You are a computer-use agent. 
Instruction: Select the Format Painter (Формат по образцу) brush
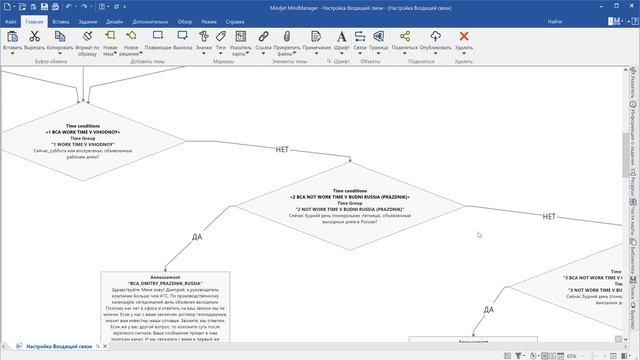coord(87,37)
